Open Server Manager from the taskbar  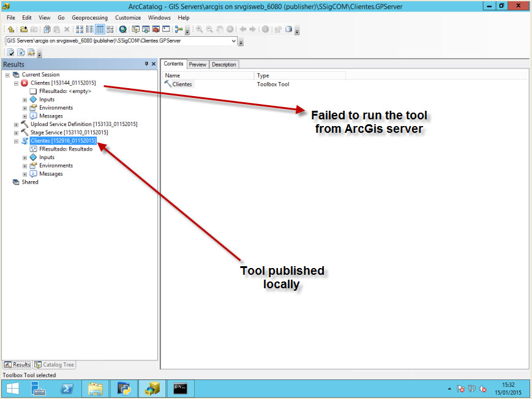38,389
